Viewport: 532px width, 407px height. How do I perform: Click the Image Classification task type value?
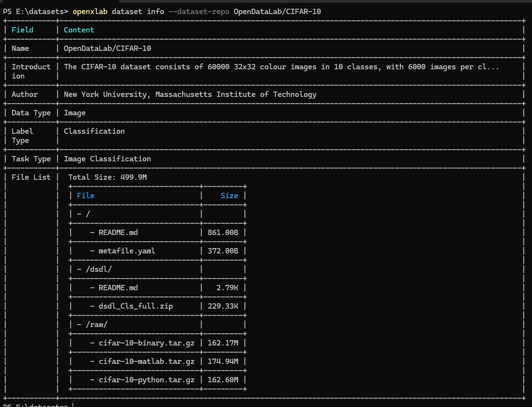(107, 159)
